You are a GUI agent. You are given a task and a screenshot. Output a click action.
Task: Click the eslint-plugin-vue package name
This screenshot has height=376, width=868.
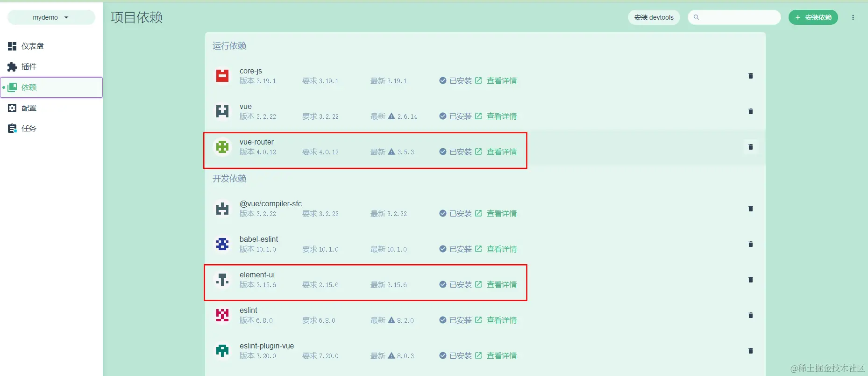(x=267, y=346)
